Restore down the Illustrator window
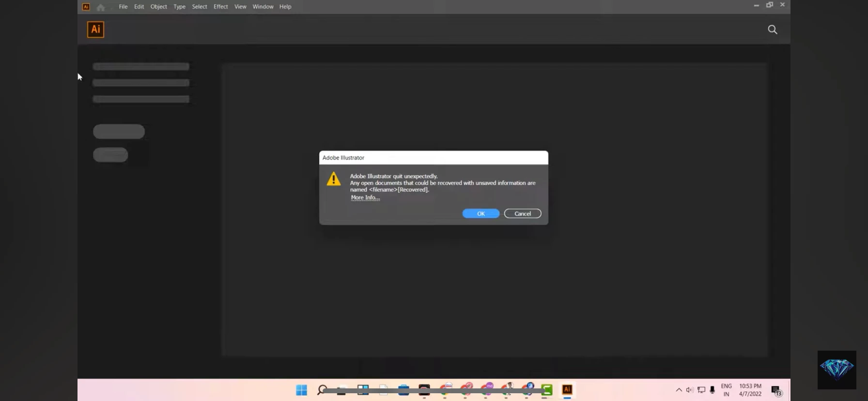This screenshot has height=401, width=868. click(769, 5)
